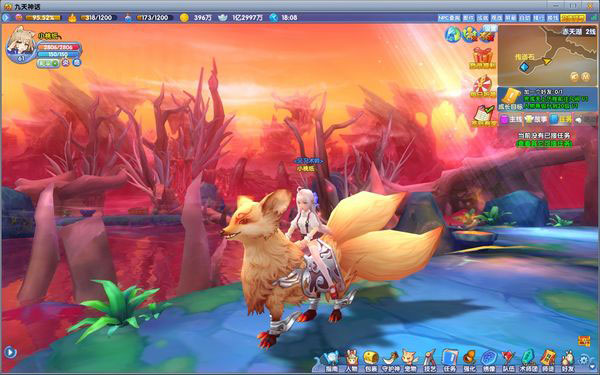The height and width of the screenshot is (375, 600).
Task: Click the red gift box reward icon
Action: coord(483,58)
